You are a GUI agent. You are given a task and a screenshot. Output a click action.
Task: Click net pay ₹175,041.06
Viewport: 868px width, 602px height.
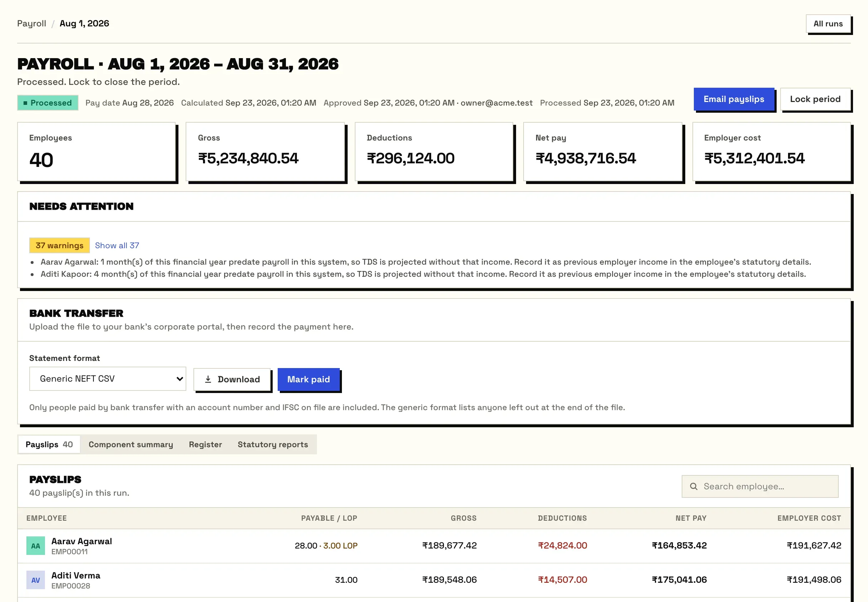679,580
